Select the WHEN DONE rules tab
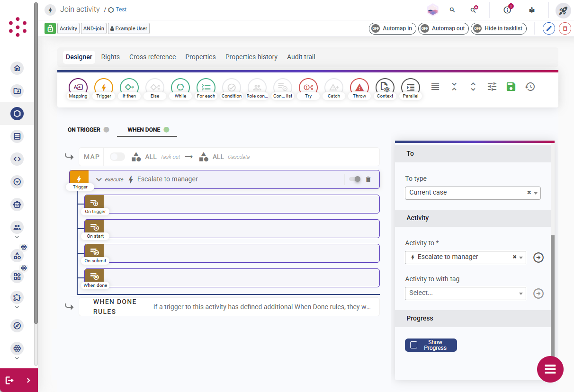 click(x=148, y=130)
